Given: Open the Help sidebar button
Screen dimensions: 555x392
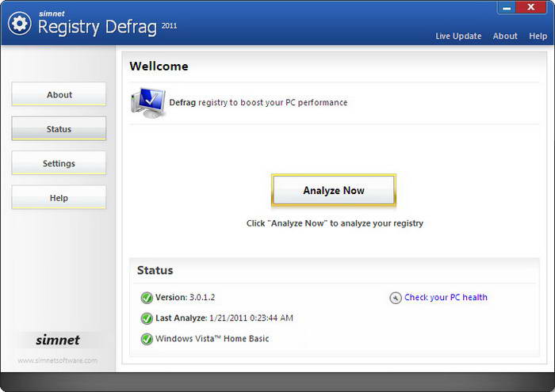Looking at the screenshot, I should [x=59, y=197].
